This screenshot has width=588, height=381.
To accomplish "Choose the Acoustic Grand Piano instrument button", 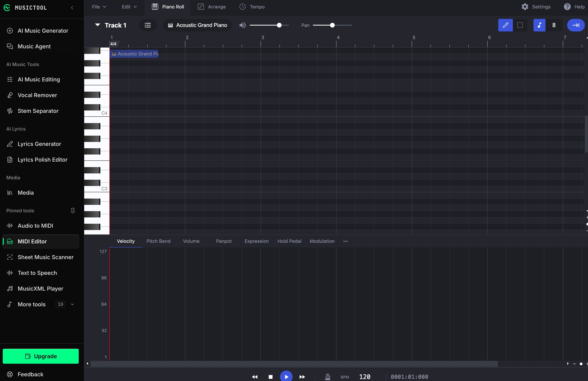I will point(197,25).
